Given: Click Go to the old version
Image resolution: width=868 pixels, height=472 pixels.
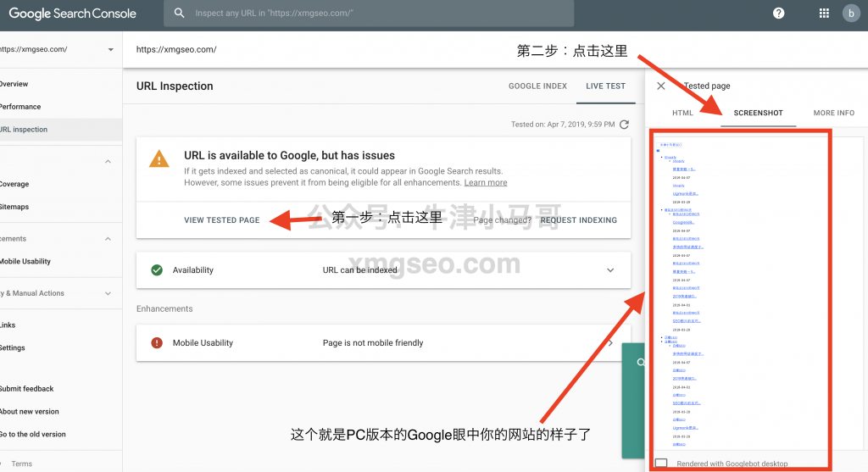Looking at the screenshot, I should [33, 435].
